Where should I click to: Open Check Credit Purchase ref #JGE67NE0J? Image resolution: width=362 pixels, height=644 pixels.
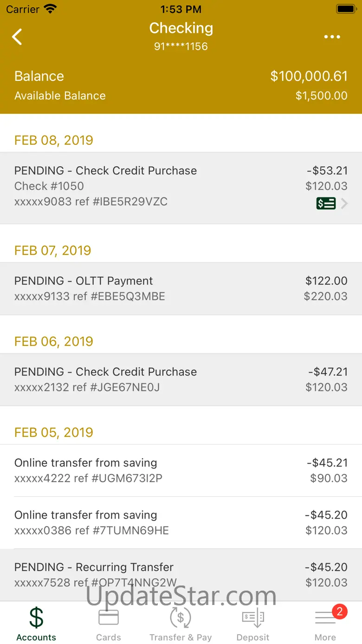click(181, 380)
